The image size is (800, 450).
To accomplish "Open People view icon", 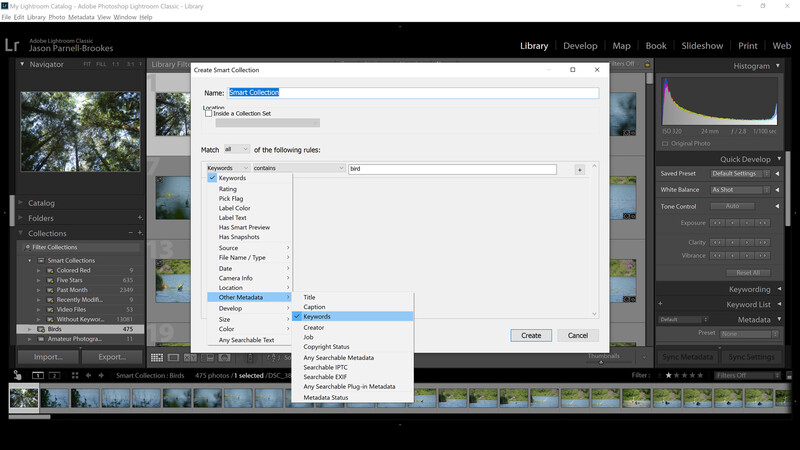I will pyautogui.click(x=224, y=358).
